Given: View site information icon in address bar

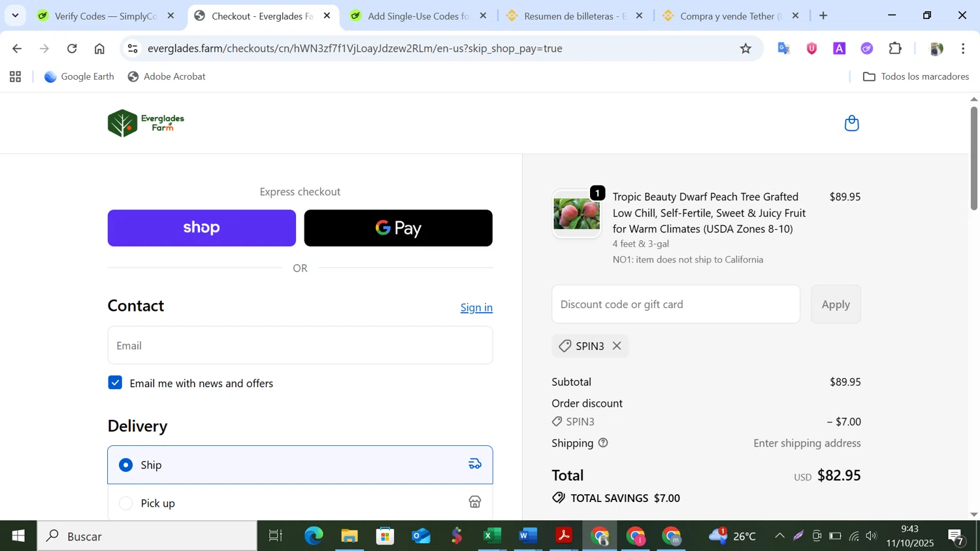Looking at the screenshot, I should 133,48.
